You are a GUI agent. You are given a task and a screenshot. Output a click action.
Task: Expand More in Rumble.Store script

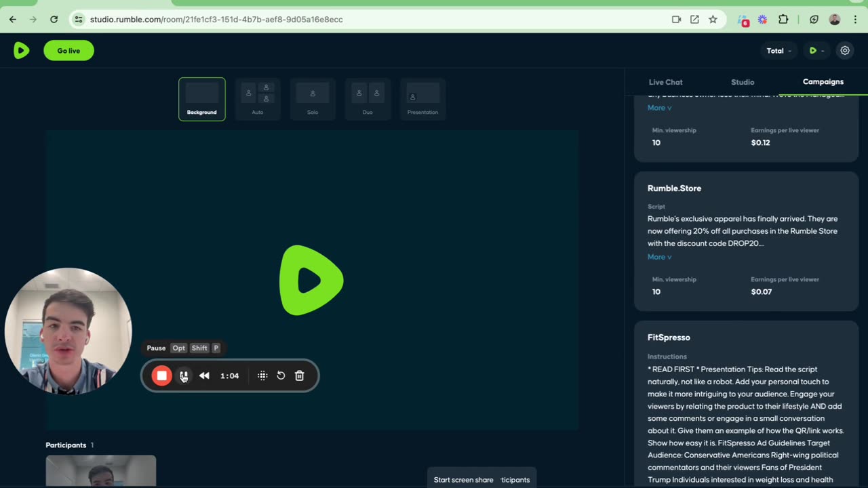[659, 257]
